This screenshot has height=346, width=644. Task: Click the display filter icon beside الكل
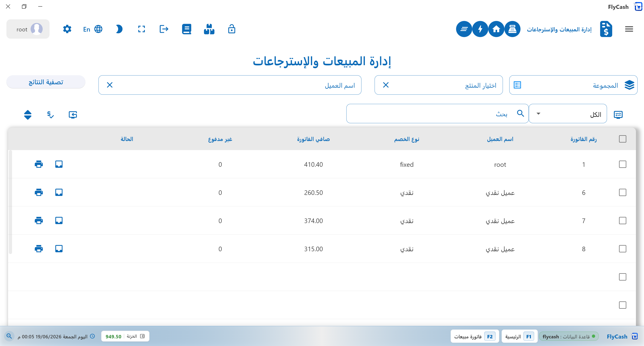point(618,115)
